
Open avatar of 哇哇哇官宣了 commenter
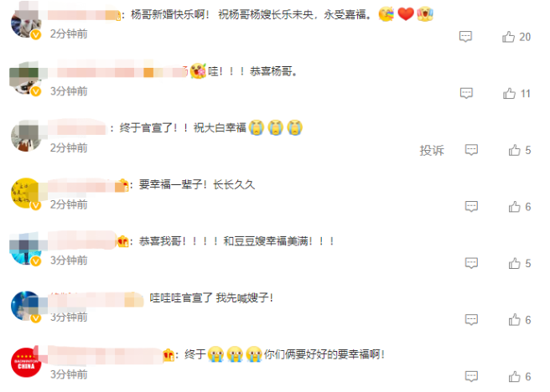point(26,306)
